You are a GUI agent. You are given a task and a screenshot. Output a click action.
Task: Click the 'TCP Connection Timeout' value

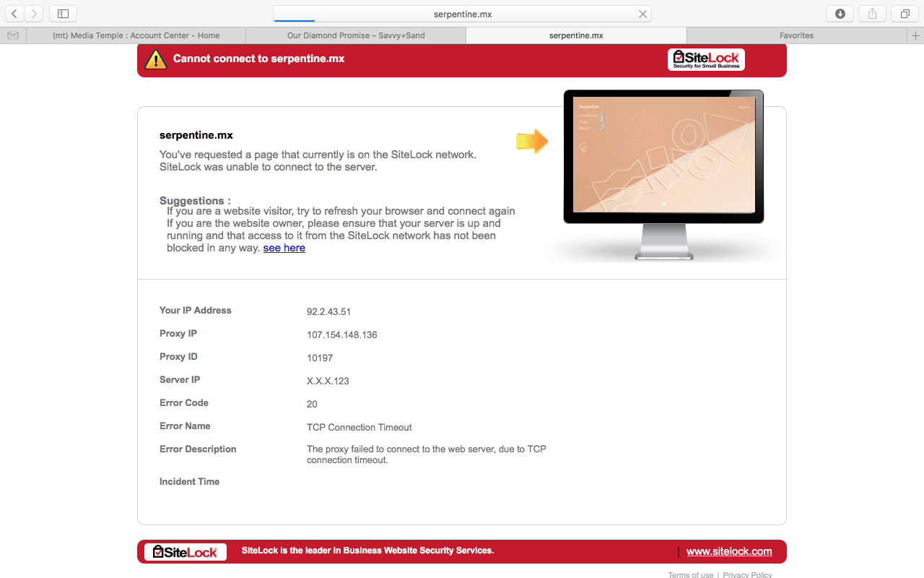pos(359,428)
